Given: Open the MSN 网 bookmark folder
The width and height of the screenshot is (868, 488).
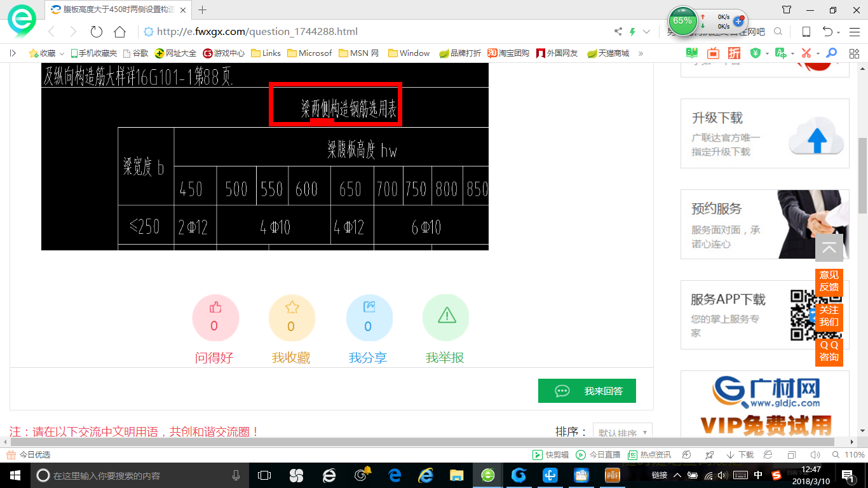Looking at the screenshot, I should pos(359,53).
